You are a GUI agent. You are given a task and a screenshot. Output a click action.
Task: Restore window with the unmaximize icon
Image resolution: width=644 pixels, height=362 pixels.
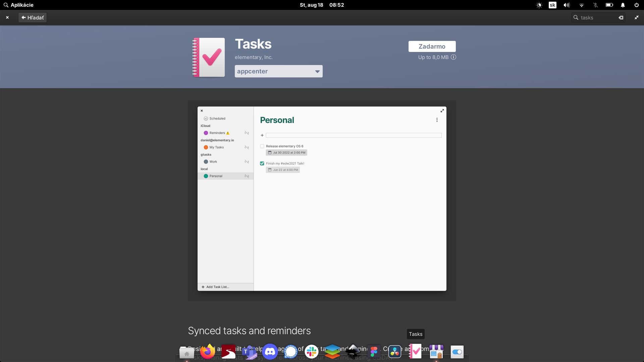click(x=637, y=17)
